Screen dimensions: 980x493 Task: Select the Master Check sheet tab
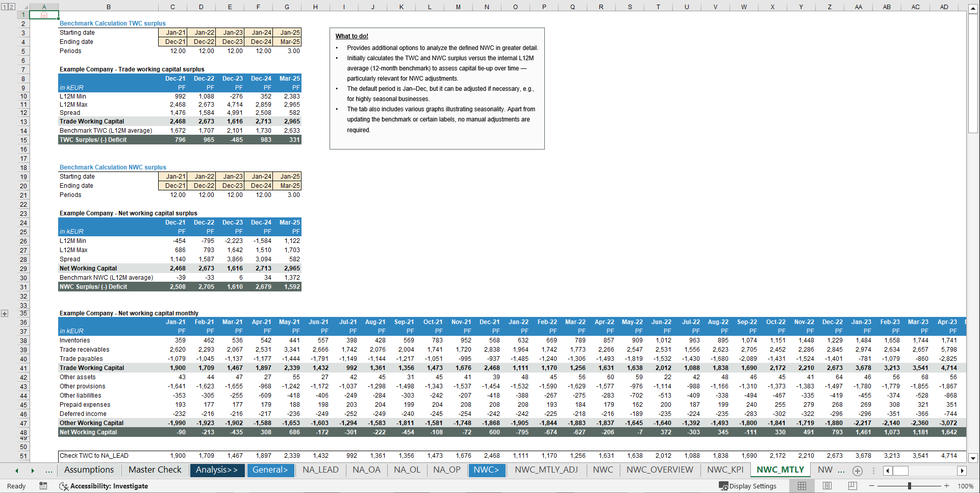[x=154, y=470]
